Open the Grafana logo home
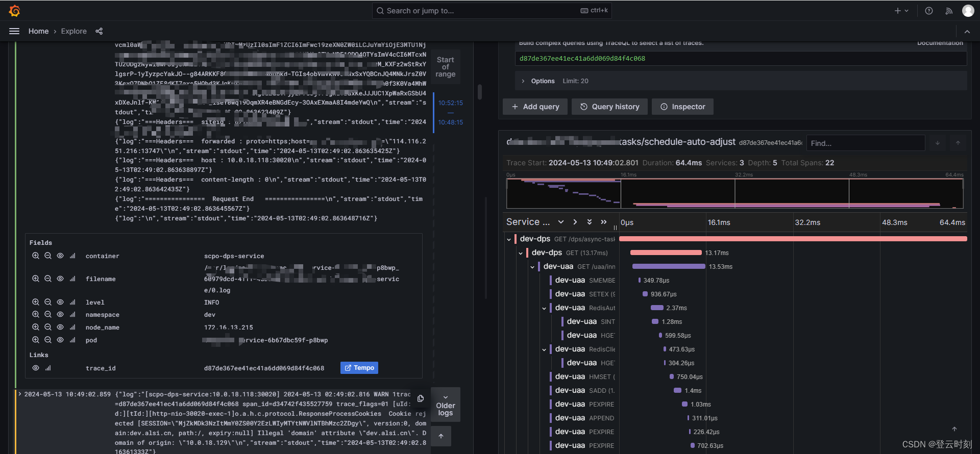 coord(15,11)
